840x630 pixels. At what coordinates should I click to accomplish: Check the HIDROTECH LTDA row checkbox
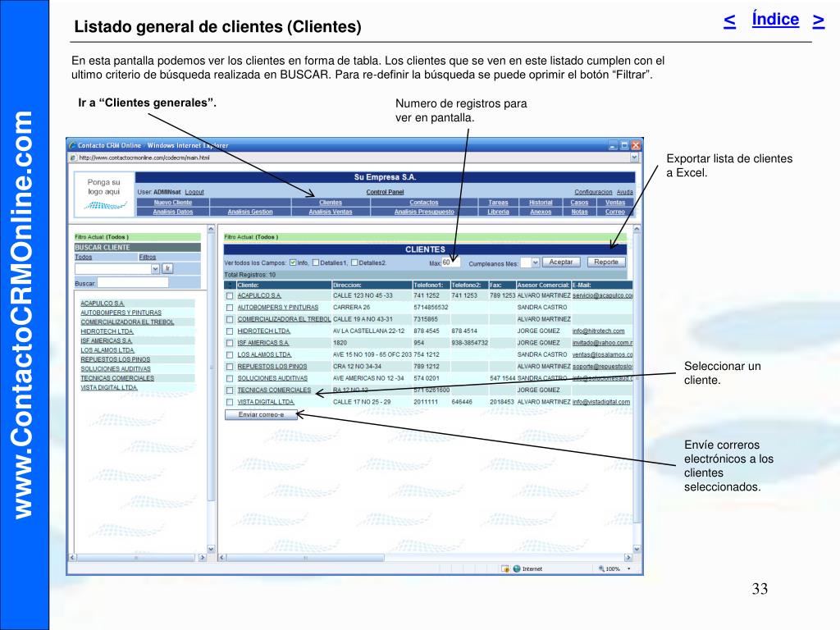230,331
